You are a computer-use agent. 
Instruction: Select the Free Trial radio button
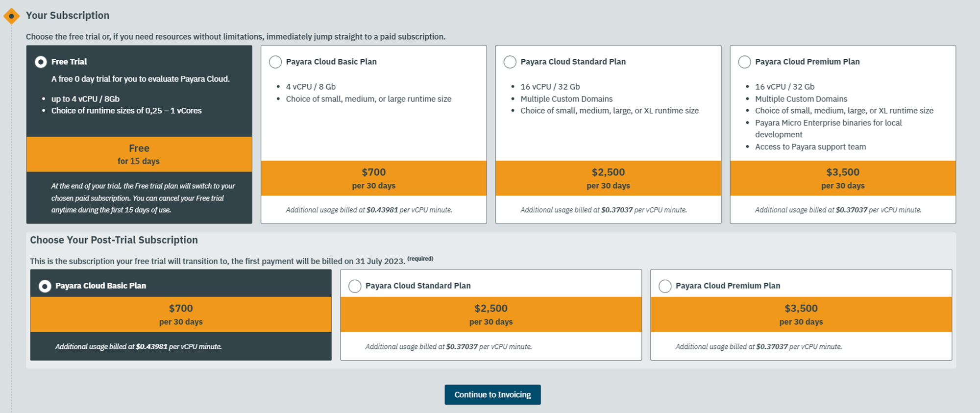(41, 62)
